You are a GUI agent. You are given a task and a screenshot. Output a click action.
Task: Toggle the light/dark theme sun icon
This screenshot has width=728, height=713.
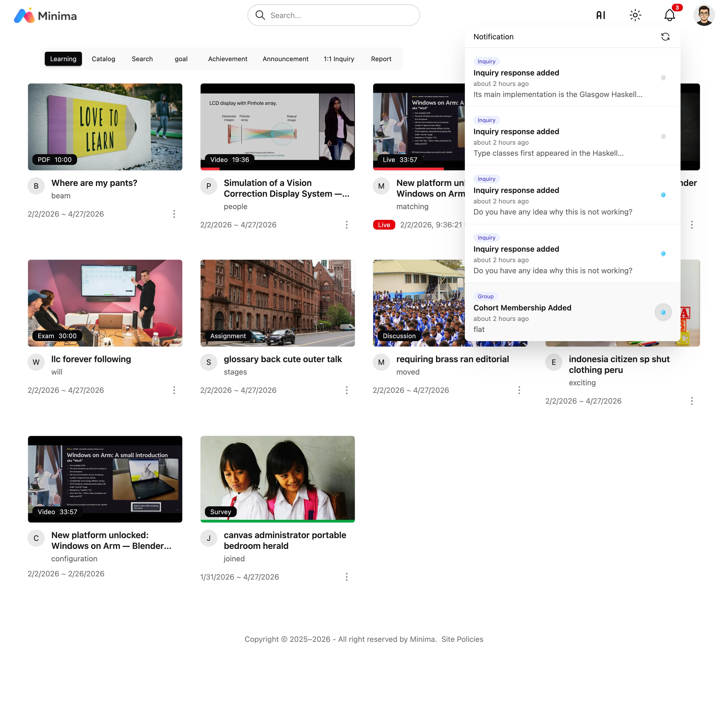click(x=635, y=15)
